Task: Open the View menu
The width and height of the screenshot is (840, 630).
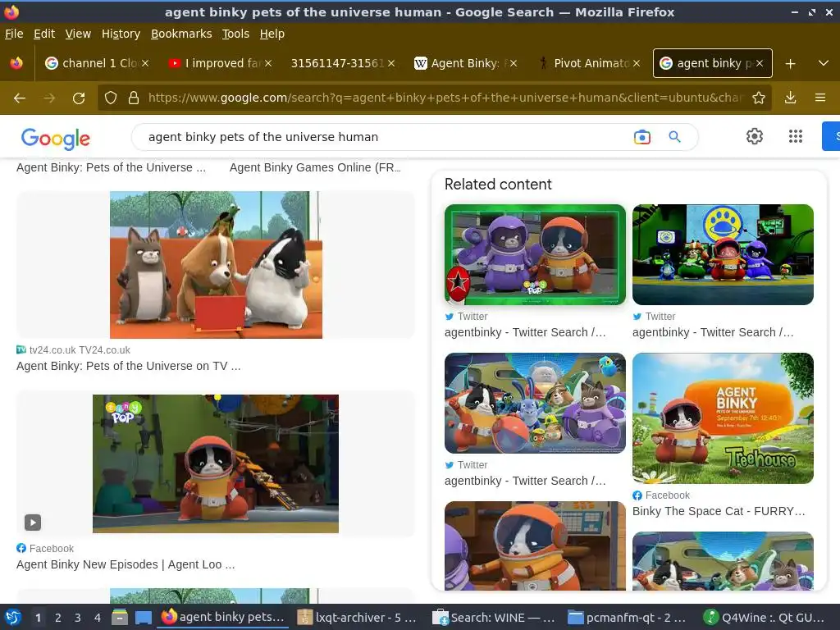Action: (78, 34)
